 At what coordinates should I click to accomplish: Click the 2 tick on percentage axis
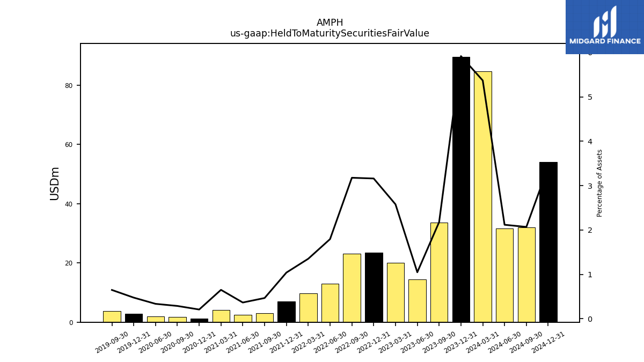point(590,230)
